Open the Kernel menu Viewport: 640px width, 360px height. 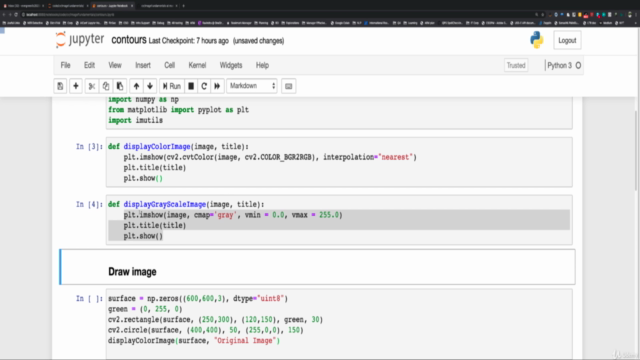coord(197,65)
